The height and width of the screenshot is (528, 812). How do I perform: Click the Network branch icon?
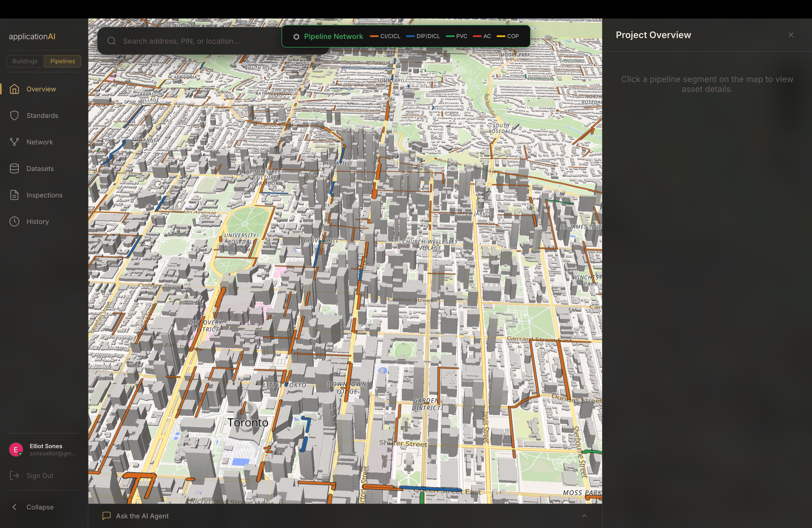point(14,142)
